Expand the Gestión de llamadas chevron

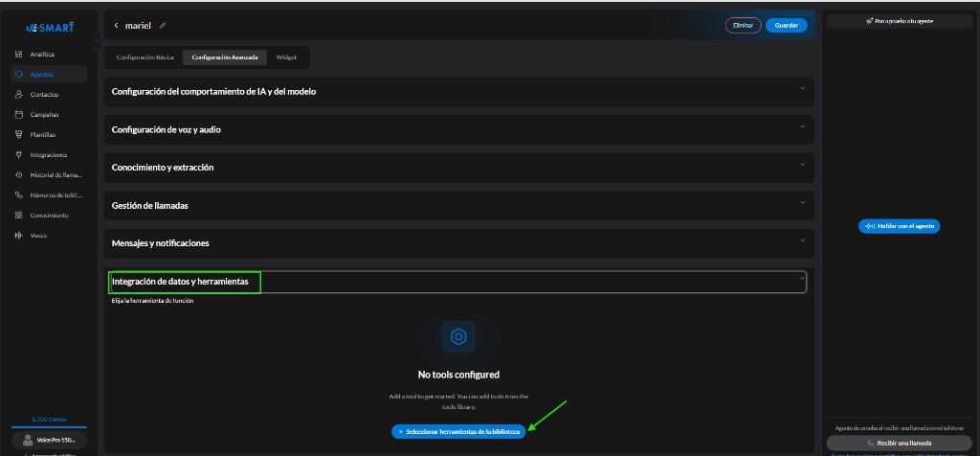pos(803,202)
